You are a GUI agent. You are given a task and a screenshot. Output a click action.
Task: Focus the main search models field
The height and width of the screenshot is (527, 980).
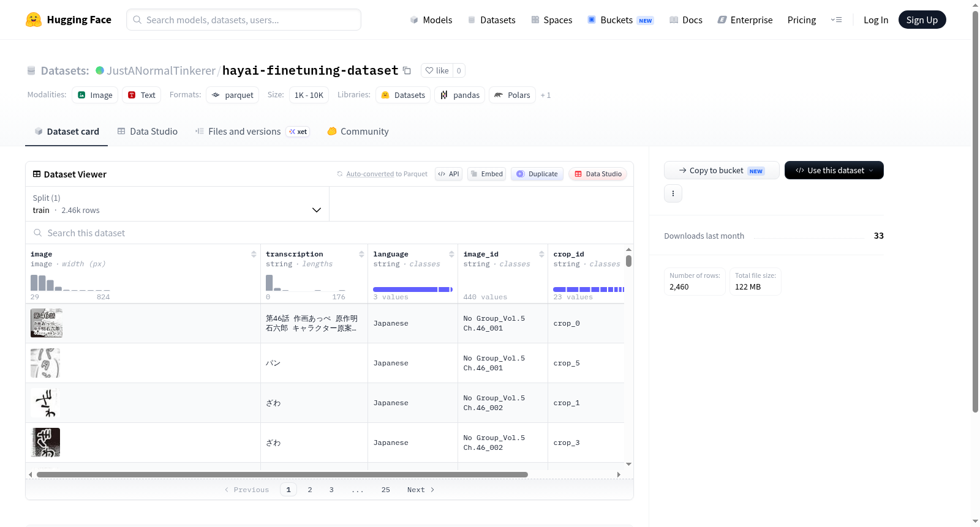[x=244, y=20]
